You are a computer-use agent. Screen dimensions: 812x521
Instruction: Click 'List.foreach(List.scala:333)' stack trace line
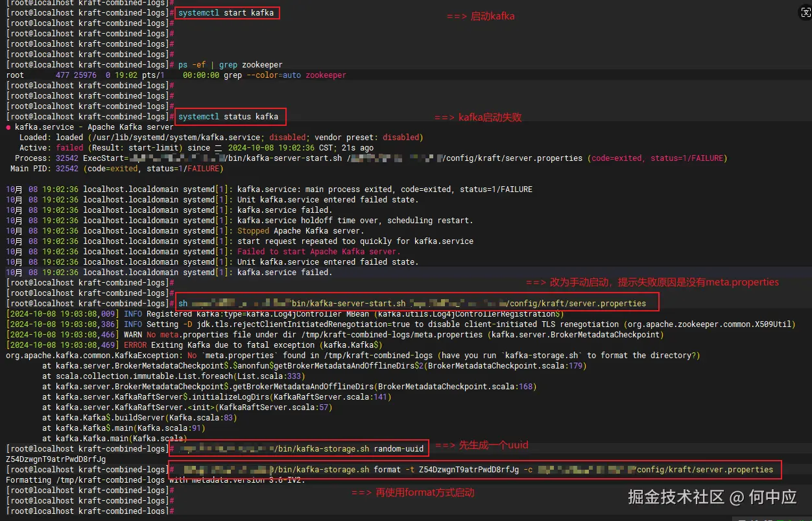click(x=173, y=376)
